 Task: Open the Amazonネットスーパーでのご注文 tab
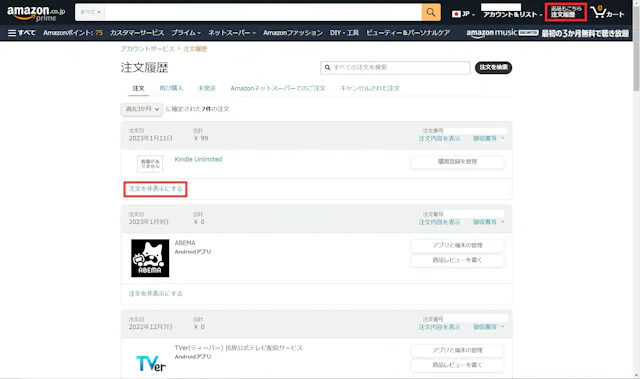(278, 88)
